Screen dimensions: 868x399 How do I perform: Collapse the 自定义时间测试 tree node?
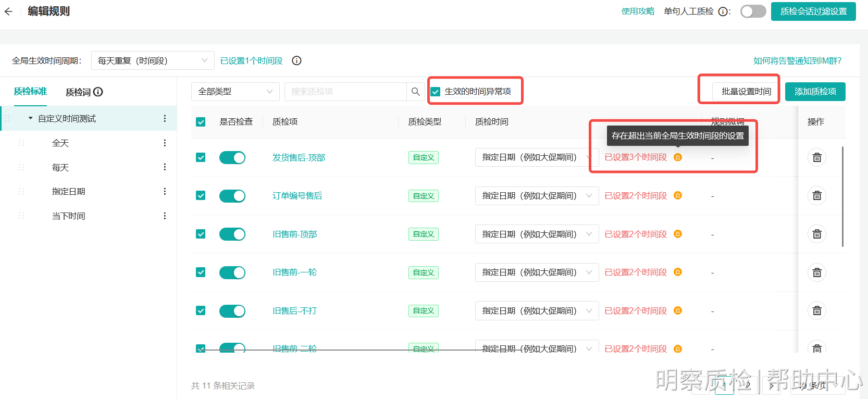tap(30, 118)
